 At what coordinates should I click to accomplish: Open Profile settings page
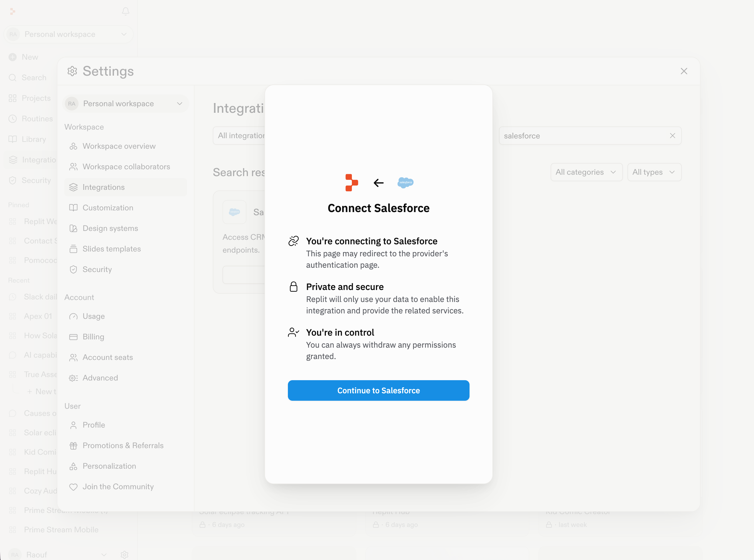pos(125,425)
